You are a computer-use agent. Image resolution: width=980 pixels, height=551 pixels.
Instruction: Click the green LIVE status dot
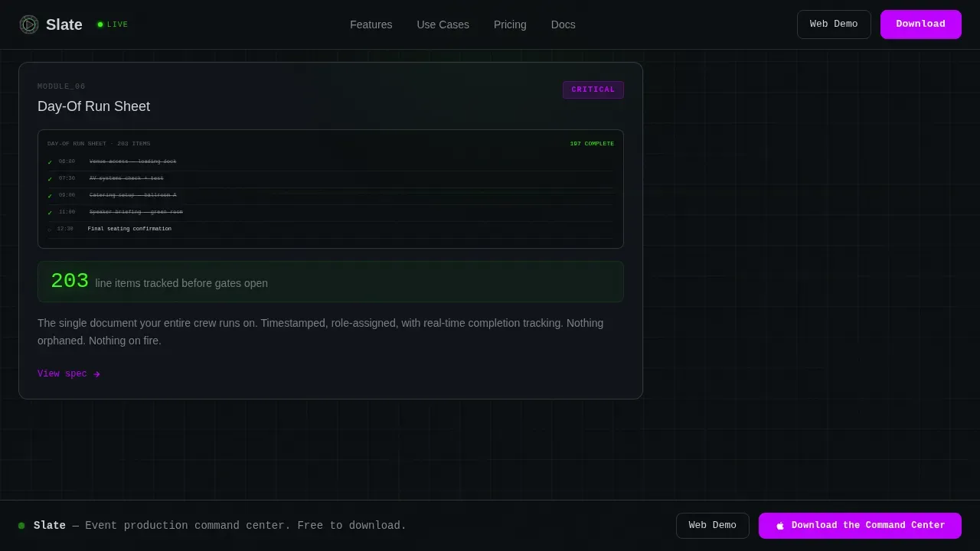100,24
